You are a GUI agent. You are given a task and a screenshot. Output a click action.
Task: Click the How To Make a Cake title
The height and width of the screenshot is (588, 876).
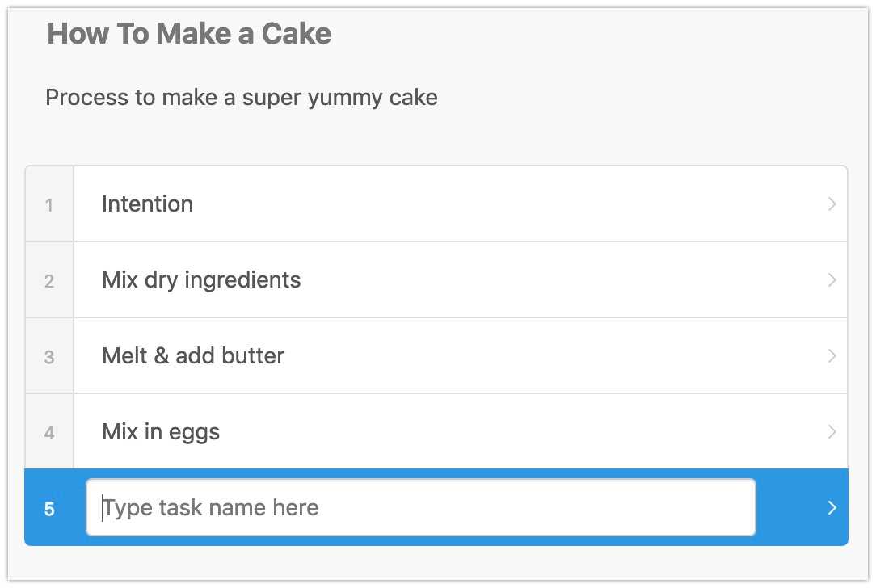(189, 34)
